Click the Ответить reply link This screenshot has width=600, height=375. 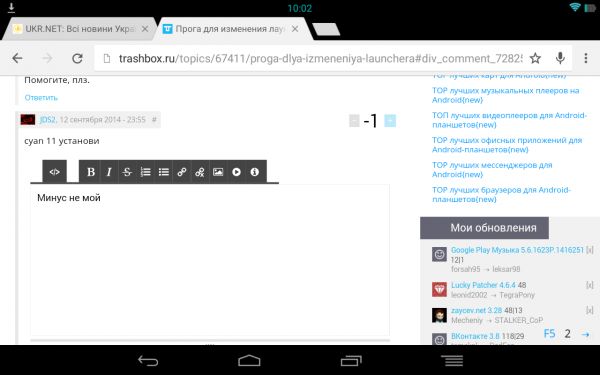coord(41,98)
